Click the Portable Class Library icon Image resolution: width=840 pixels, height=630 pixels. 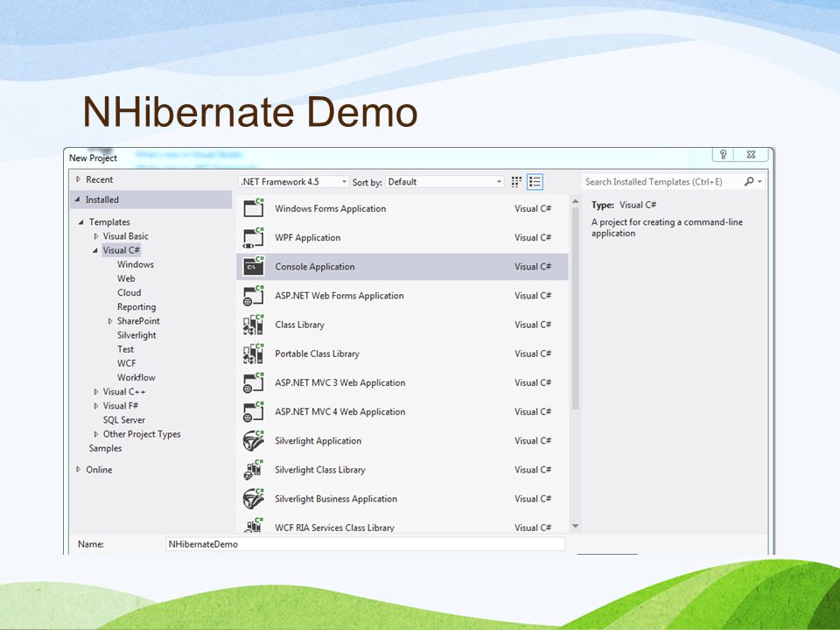pos(254,353)
